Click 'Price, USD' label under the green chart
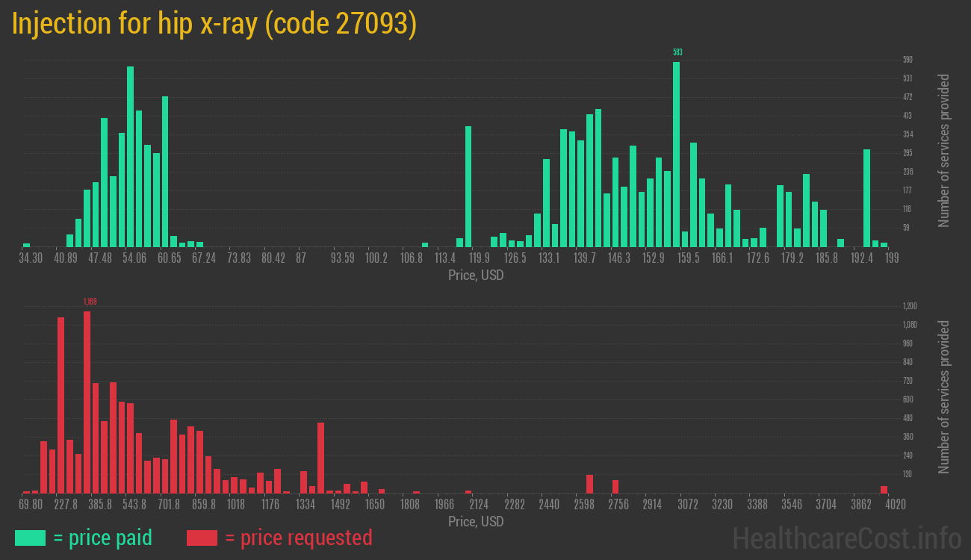Screen dimensions: 971x560 point(476,276)
